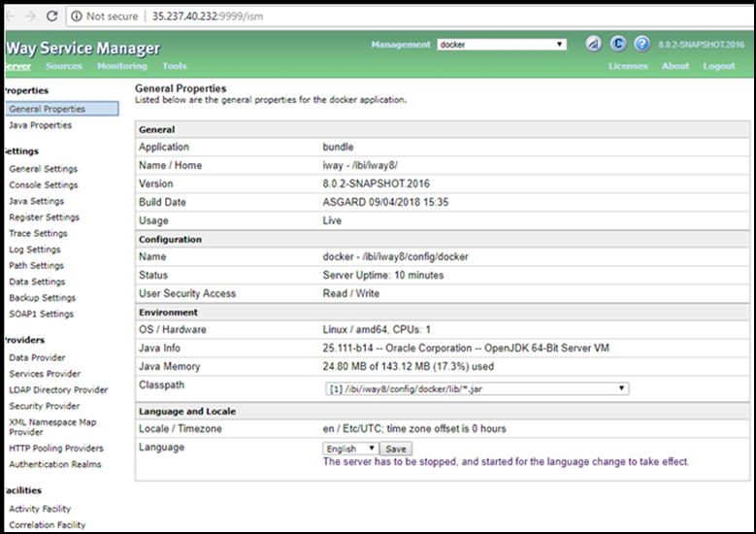Open Java Settings
Image resolution: width=756 pixels, height=534 pixels.
pos(37,201)
